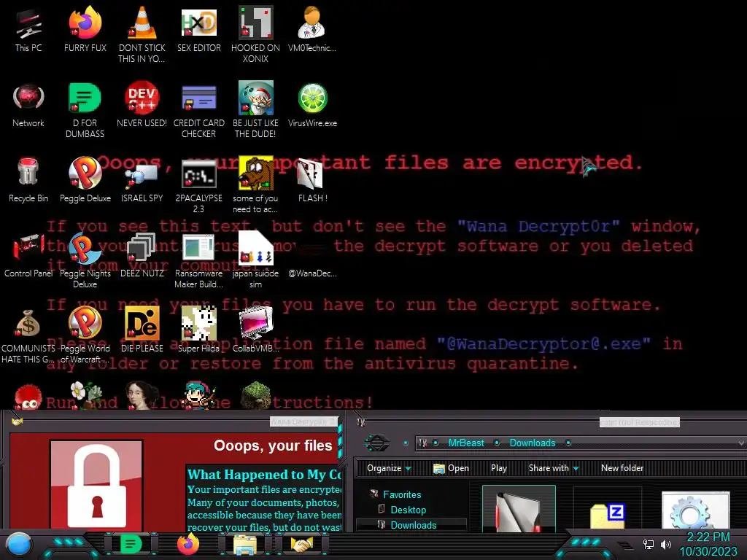Click the VM0Technic... desktop icon
The width and height of the screenshot is (747, 560).
coord(312,29)
